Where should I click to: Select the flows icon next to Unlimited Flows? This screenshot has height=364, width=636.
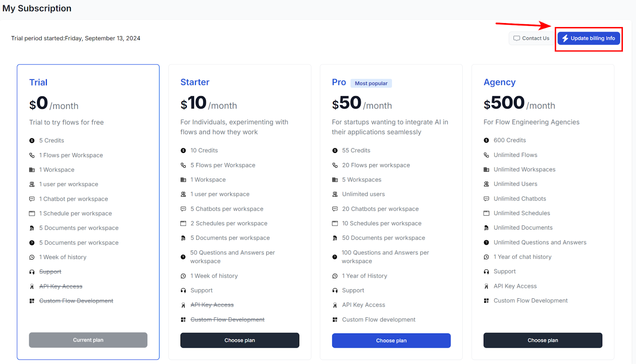(487, 155)
